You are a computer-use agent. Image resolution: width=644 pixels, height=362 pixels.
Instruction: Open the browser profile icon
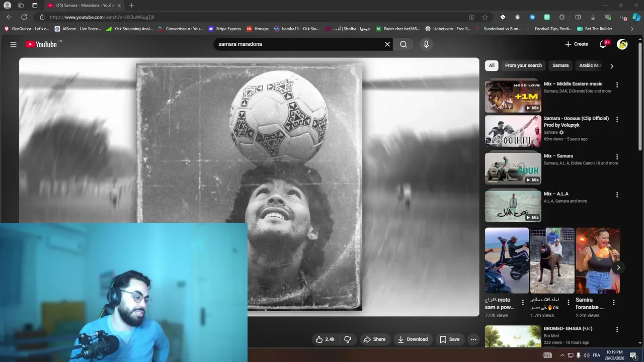[8, 6]
